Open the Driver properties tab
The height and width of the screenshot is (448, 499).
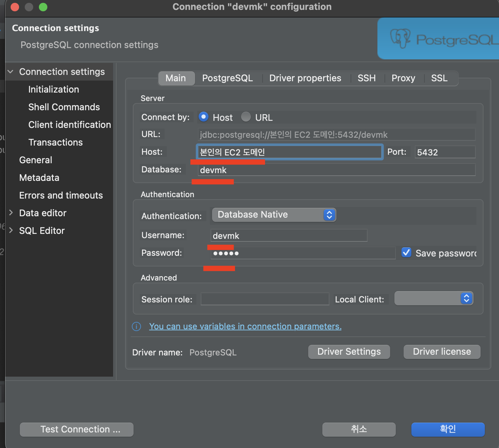click(305, 78)
